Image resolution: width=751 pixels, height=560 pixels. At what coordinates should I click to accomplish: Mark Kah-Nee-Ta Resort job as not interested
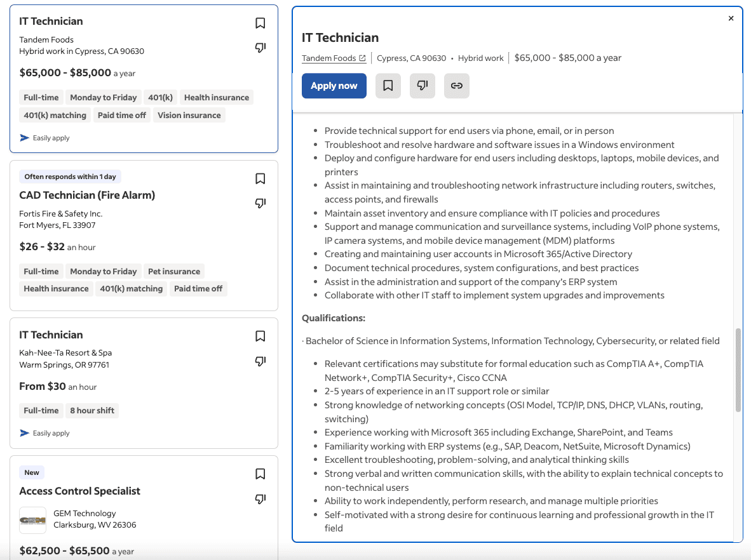coord(260,361)
